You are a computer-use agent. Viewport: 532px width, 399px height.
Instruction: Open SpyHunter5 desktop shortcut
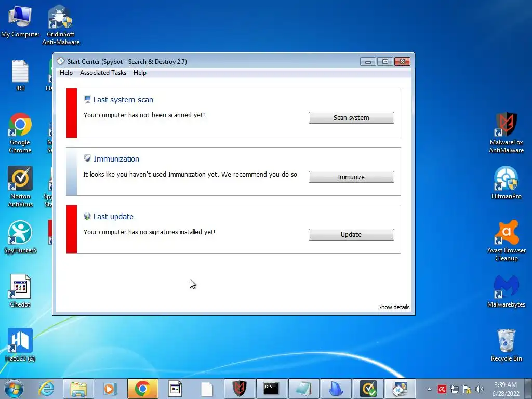tap(20, 237)
